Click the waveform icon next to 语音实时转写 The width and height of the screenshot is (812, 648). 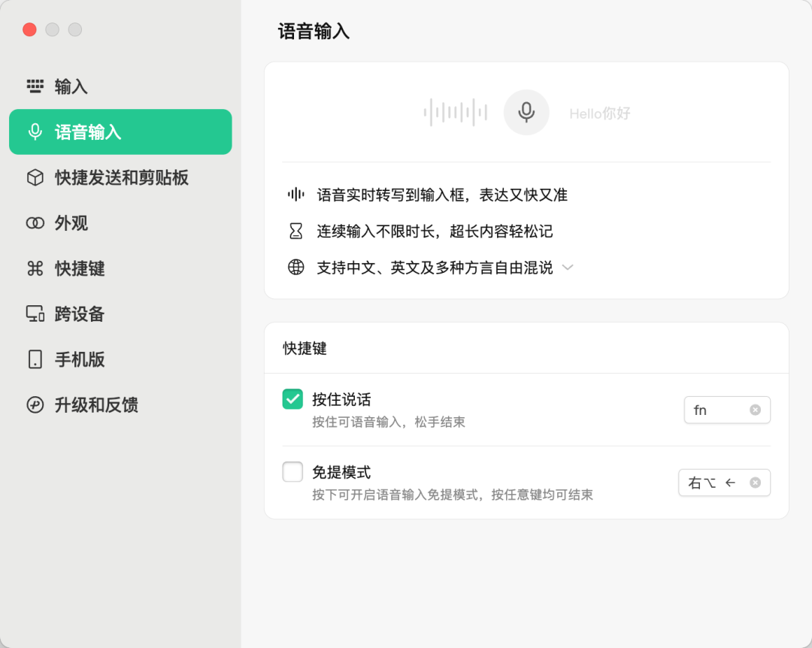click(295, 195)
